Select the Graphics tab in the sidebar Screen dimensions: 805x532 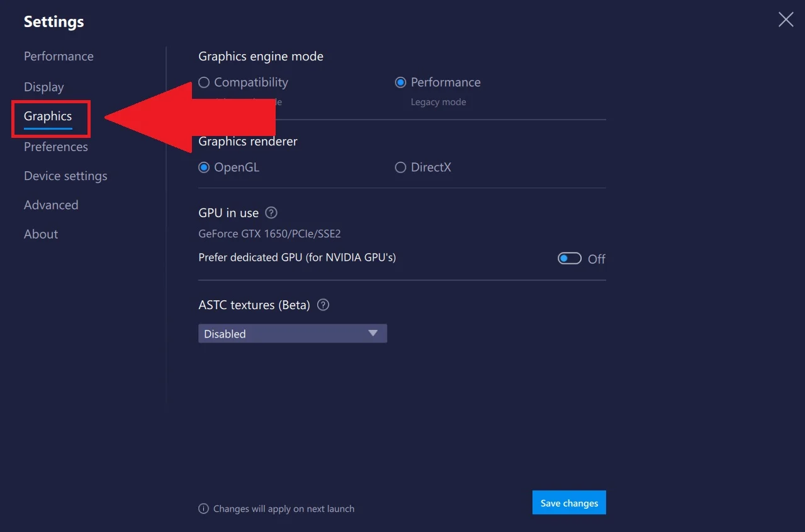point(47,116)
